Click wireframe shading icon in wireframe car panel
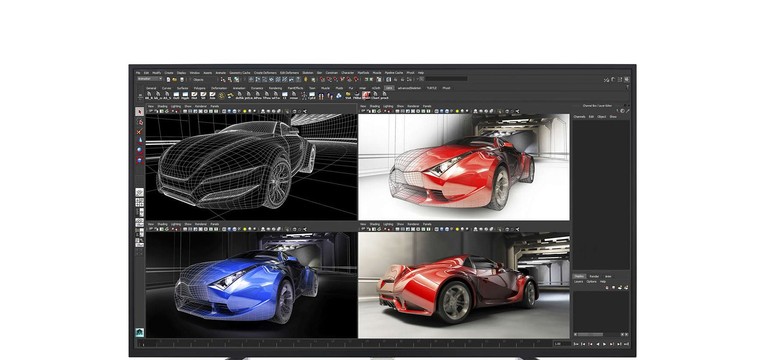Image resolution: width=780 pixels, height=360 pixels. 224,111
